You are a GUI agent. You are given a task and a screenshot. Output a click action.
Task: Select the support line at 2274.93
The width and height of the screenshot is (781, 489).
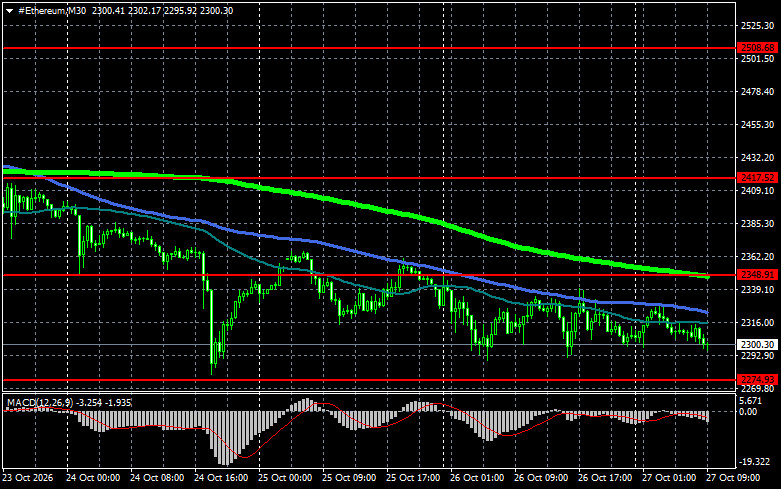(x=369, y=380)
